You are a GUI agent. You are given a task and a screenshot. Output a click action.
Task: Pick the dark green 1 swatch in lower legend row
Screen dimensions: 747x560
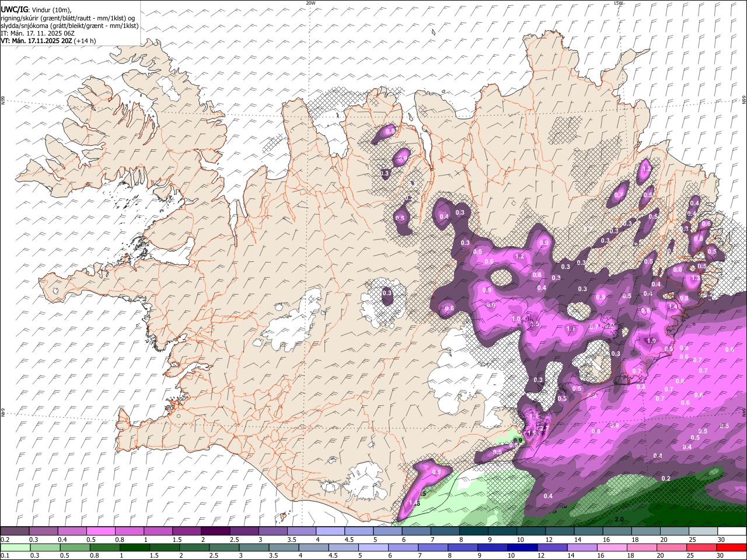(134, 547)
